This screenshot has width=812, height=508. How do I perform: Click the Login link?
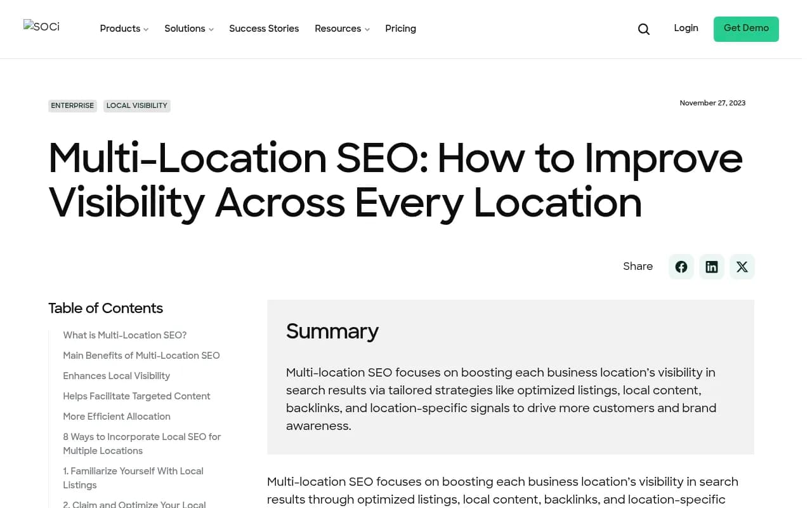pyautogui.click(x=686, y=28)
